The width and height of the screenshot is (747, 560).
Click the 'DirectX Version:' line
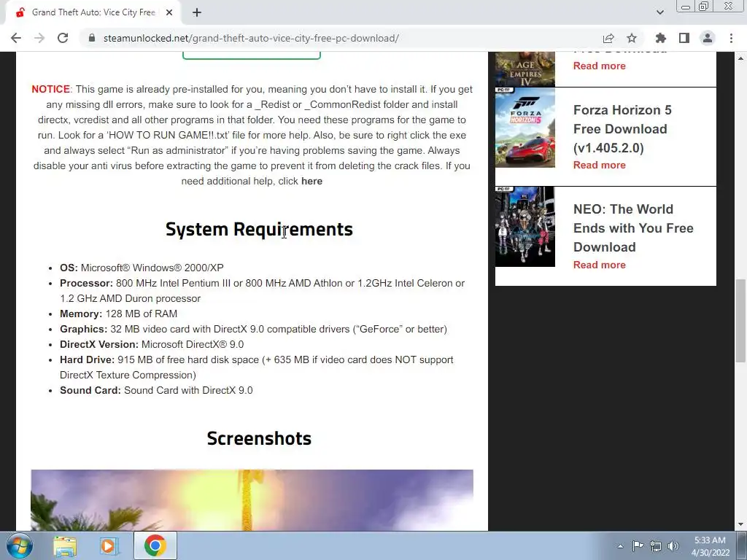152,344
